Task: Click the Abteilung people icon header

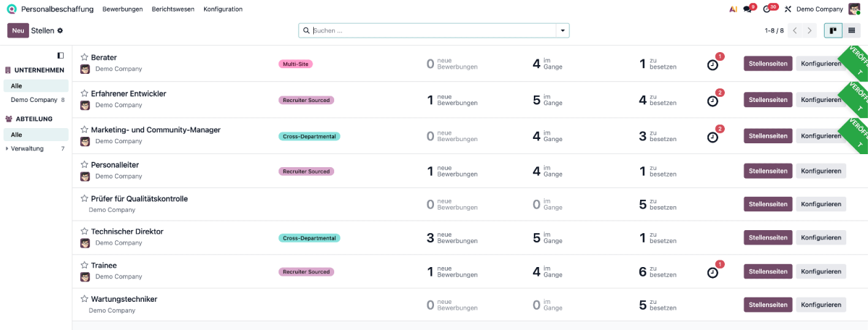Action: (8, 119)
